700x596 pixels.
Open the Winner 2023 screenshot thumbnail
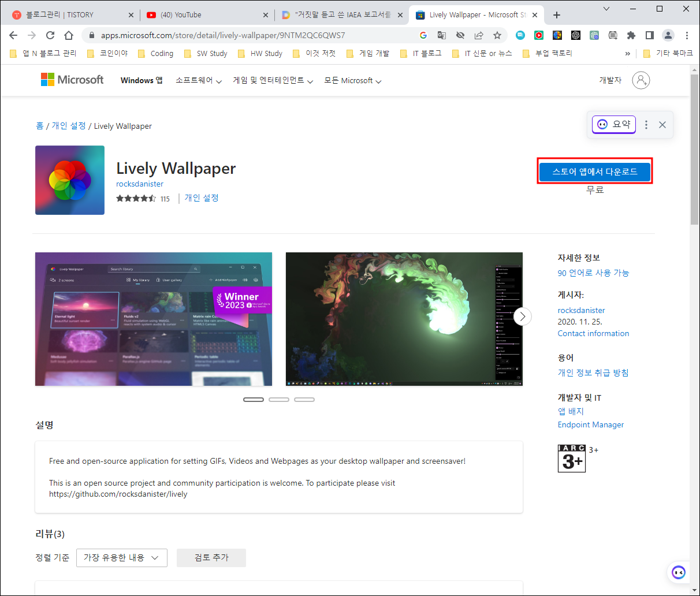tap(154, 319)
